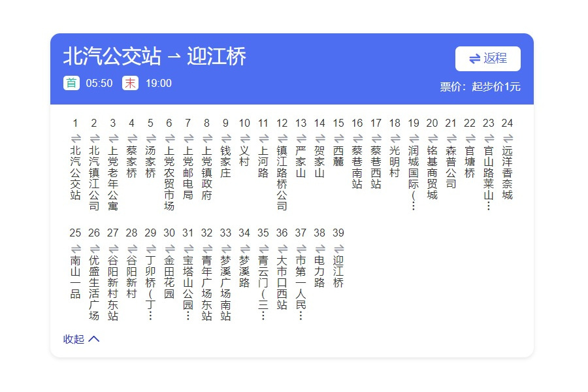Click transfer arrows icon above 铭基商贸城
The width and height of the screenshot is (588, 392).
tap(433, 139)
